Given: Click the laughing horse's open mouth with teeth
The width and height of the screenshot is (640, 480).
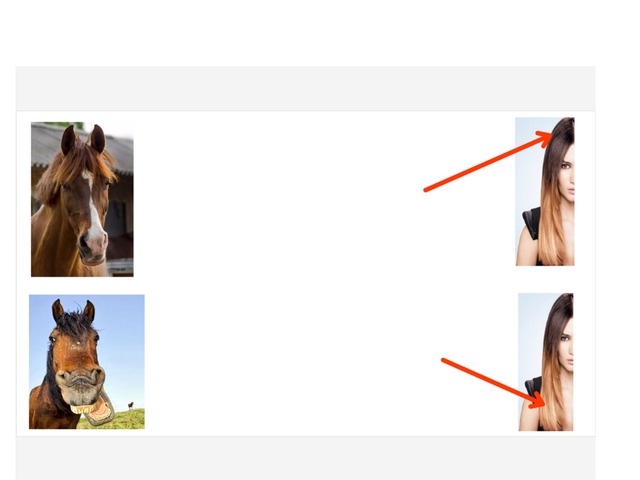Looking at the screenshot, I should click(x=93, y=410).
